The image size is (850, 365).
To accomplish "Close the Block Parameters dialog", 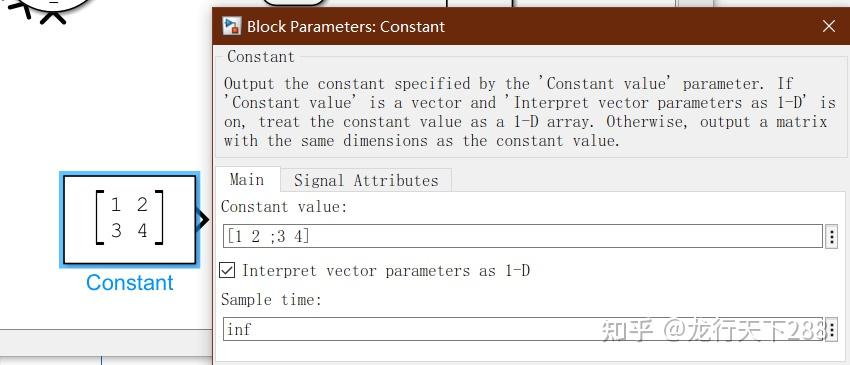I will click(x=828, y=26).
